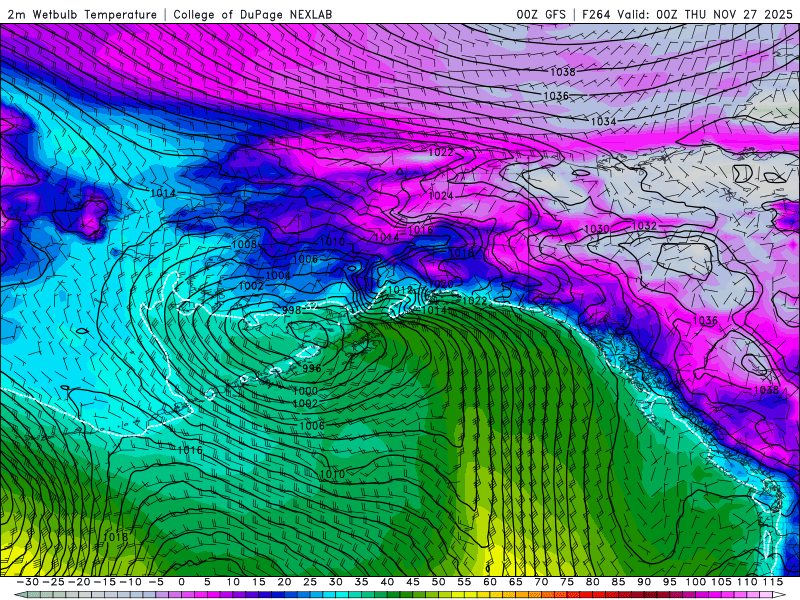
Task: Click the 65 value on the legend scale
Action: click(515, 582)
